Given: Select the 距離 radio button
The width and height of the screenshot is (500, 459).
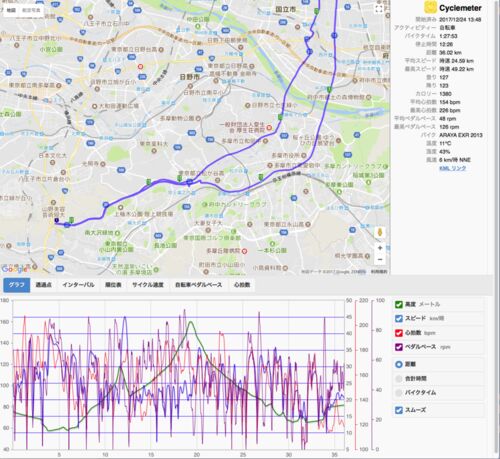Looking at the screenshot, I should 399,364.
